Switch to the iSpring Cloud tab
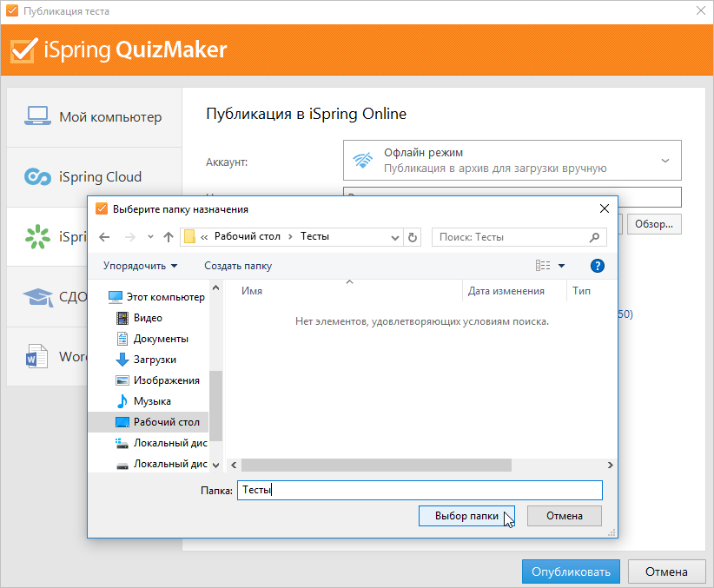Image resolution: width=714 pixels, height=588 pixels. coord(95,176)
